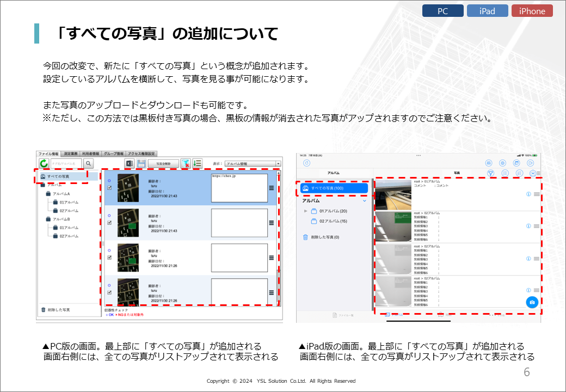
Task: Click the green refresh icon in PC toolbar
Action: pos(44,163)
